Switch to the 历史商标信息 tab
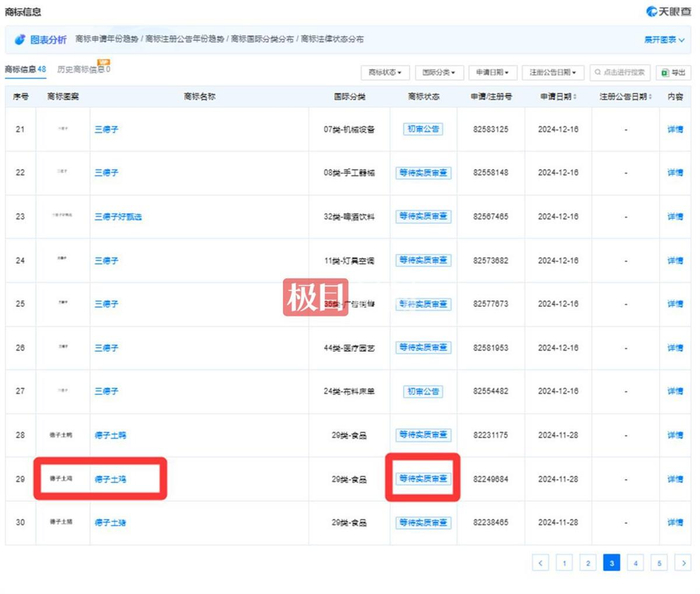 tap(83, 69)
